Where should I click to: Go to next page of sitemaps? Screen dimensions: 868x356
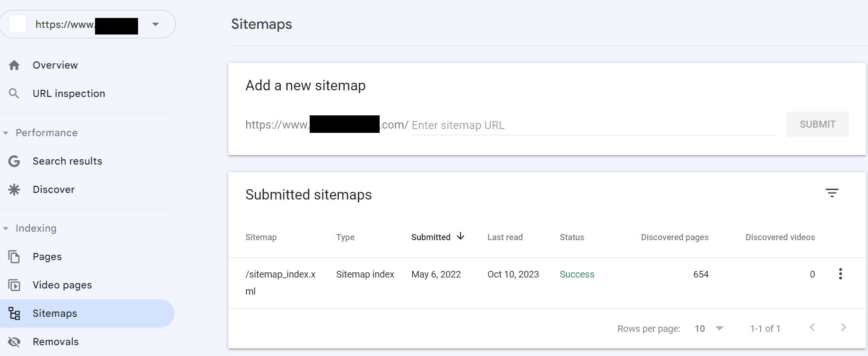[x=843, y=328]
